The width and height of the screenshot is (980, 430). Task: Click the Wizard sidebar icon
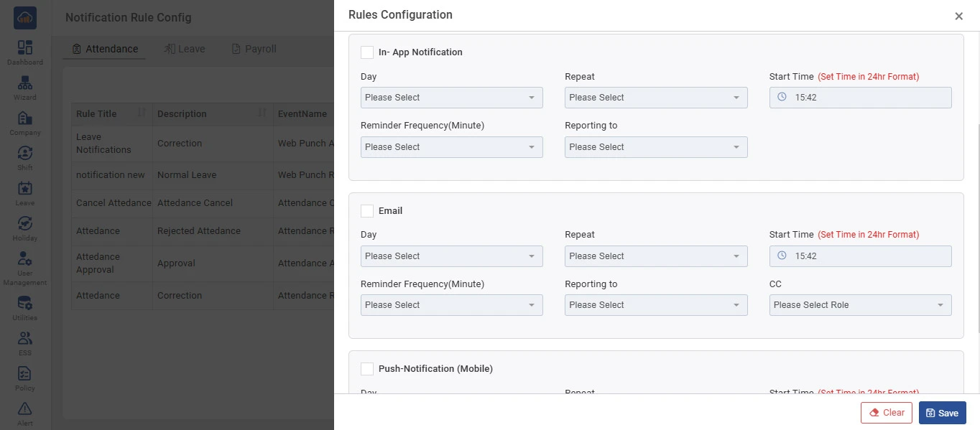[x=25, y=83]
